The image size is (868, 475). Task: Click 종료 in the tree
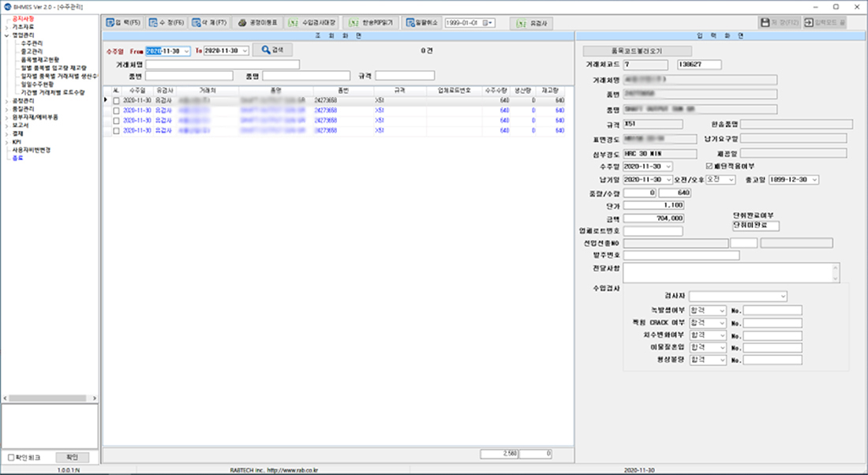(x=17, y=159)
